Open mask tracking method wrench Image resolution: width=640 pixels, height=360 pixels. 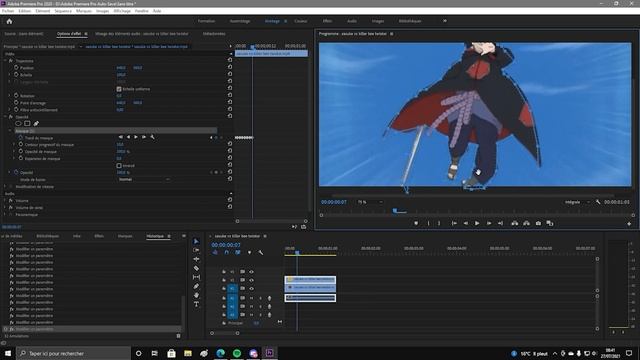click(152, 137)
